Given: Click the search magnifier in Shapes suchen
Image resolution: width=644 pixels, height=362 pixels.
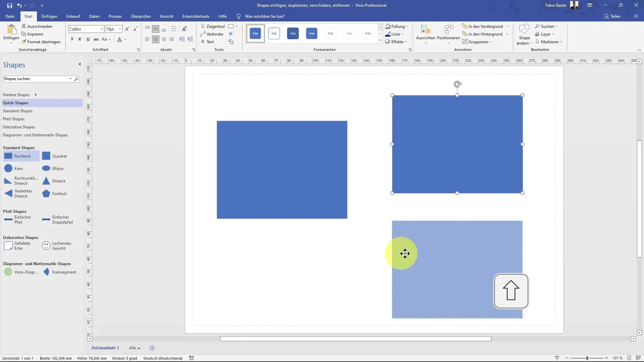Looking at the screenshot, I should coord(76,79).
